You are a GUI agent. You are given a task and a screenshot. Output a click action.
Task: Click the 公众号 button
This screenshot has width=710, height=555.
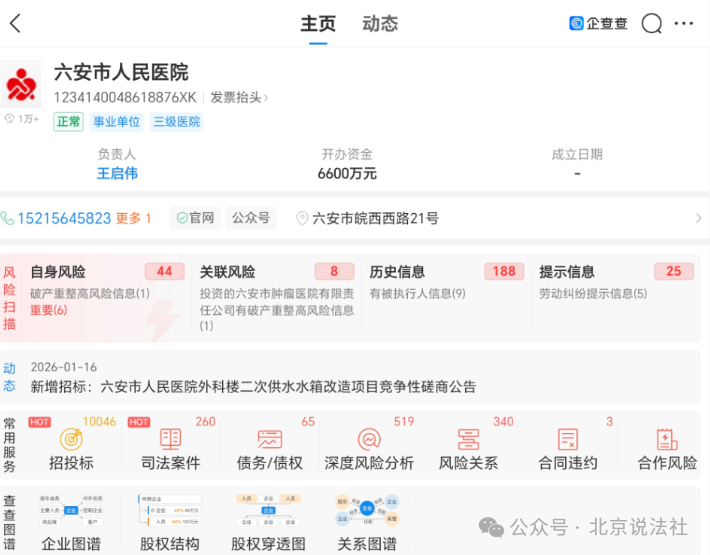click(251, 218)
